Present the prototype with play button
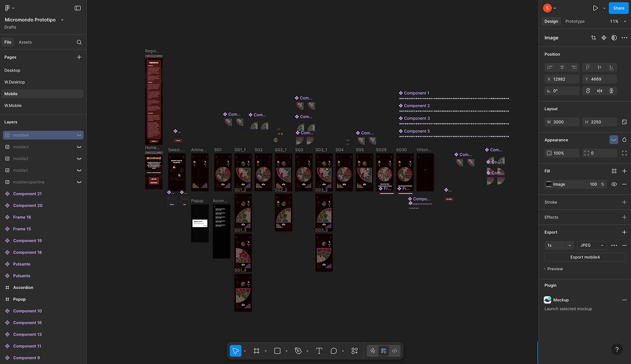 pos(595,8)
